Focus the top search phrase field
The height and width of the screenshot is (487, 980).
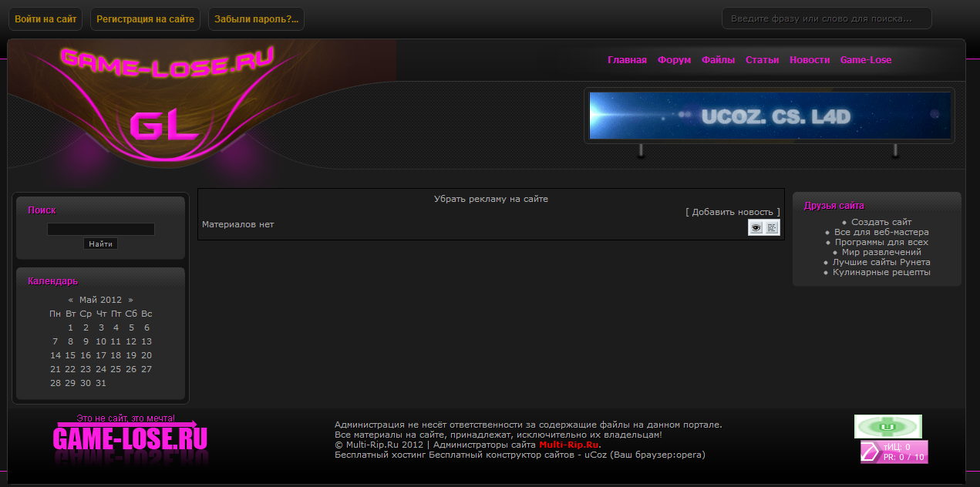point(826,18)
